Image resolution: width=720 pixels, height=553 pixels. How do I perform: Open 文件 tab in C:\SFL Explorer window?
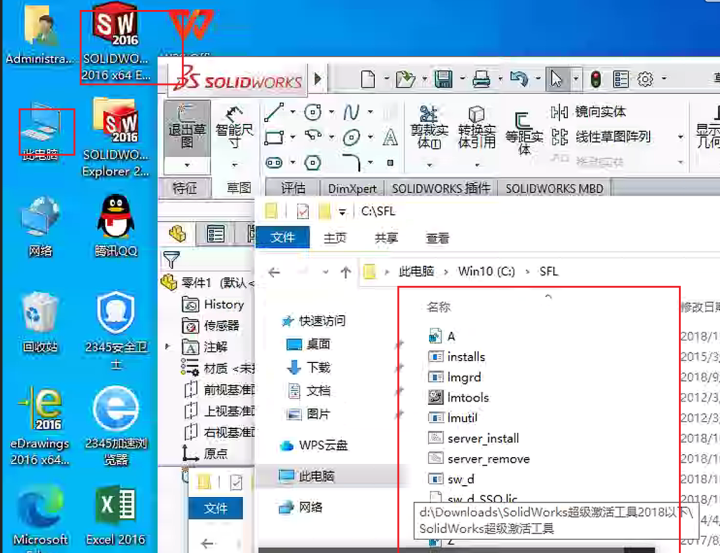click(282, 237)
